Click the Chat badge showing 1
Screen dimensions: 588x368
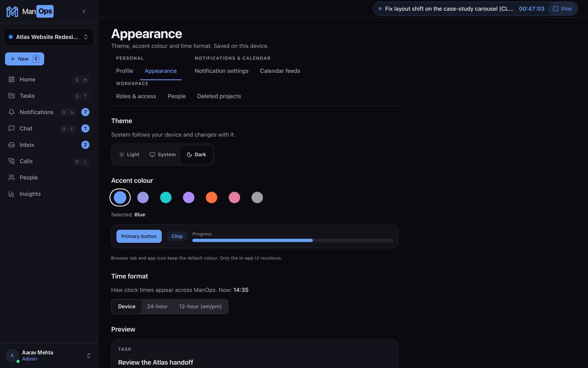(x=85, y=128)
